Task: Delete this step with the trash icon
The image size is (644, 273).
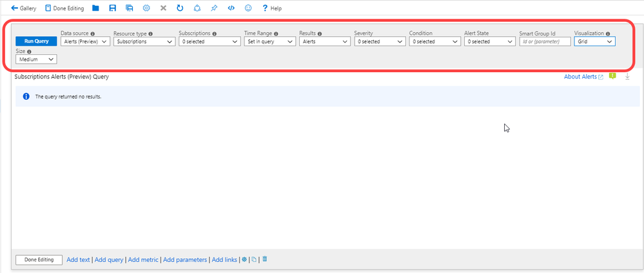Action: [265, 259]
